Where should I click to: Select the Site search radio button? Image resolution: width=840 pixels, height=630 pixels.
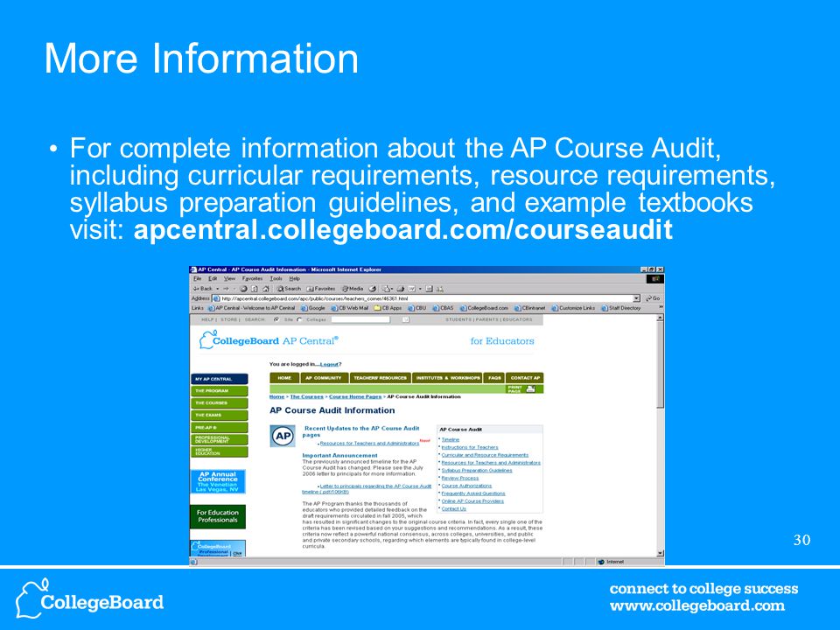point(276,319)
